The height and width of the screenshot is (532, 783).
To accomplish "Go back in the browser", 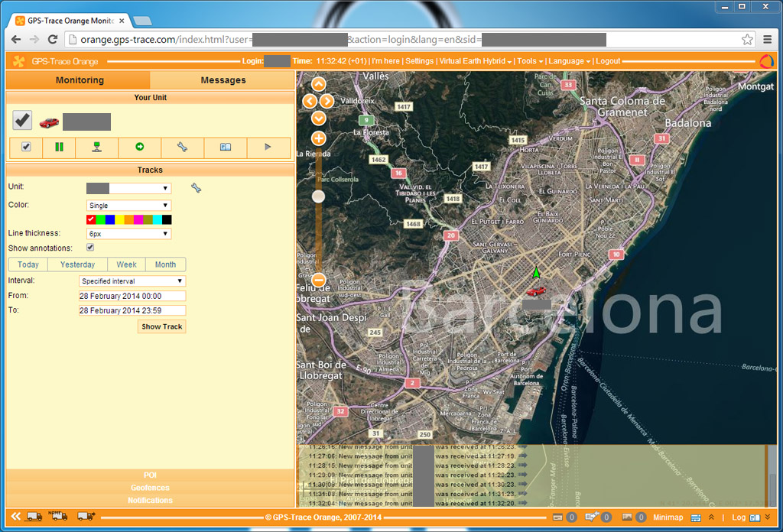I will [16, 40].
